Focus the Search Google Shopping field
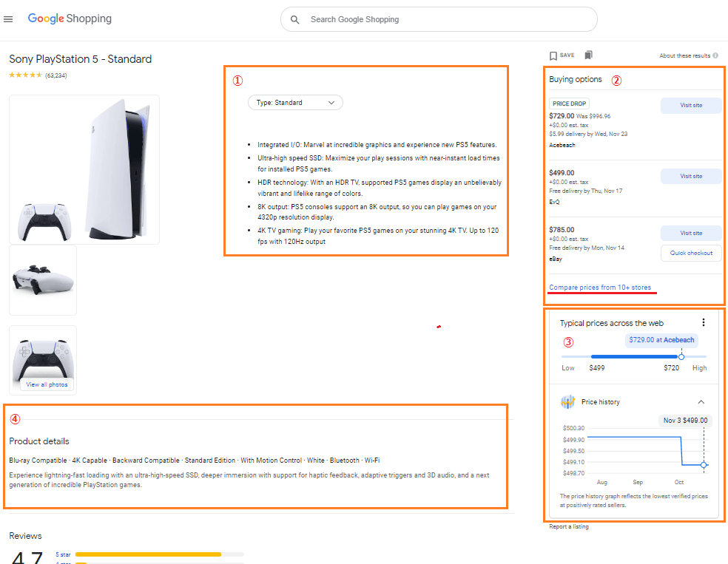The width and height of the screenshot is (728, 564). (439, 19)
